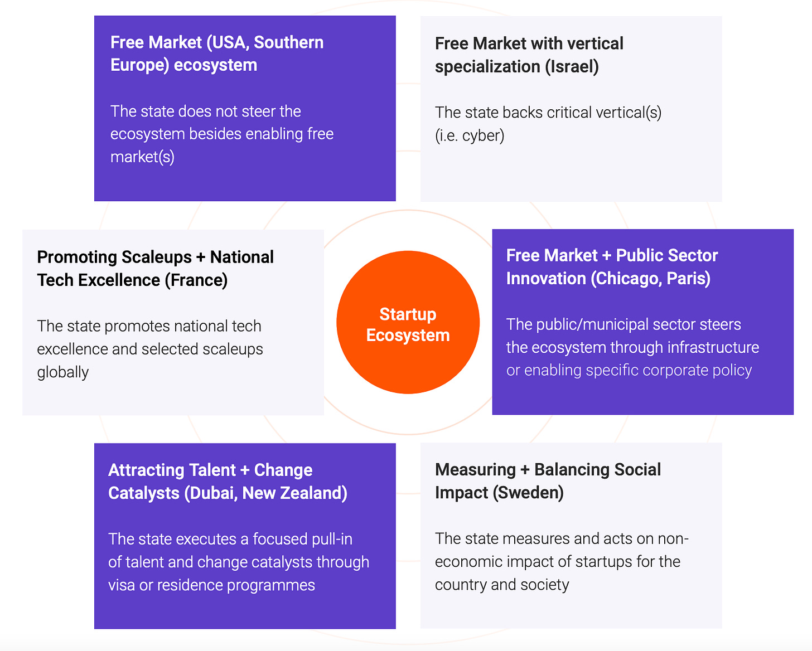Open the Measuring + Balancing Social Impact (Sweden) heading
Screen dimensions: 812x651
[548, 481]
